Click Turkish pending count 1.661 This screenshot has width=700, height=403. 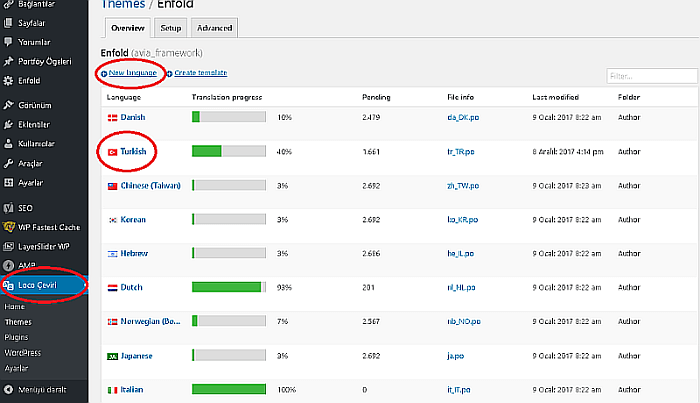[x=371, y=152]
